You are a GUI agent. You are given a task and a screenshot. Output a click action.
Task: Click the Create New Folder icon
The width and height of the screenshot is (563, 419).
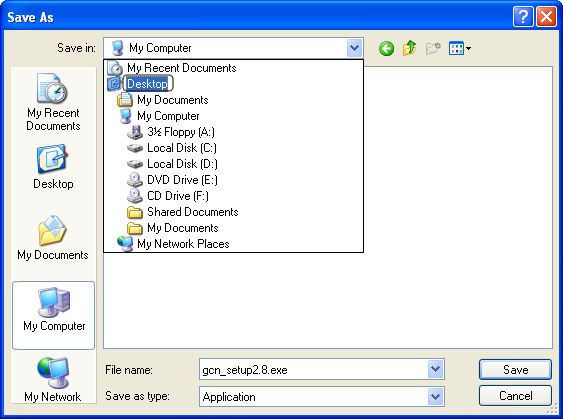[433, 48]
